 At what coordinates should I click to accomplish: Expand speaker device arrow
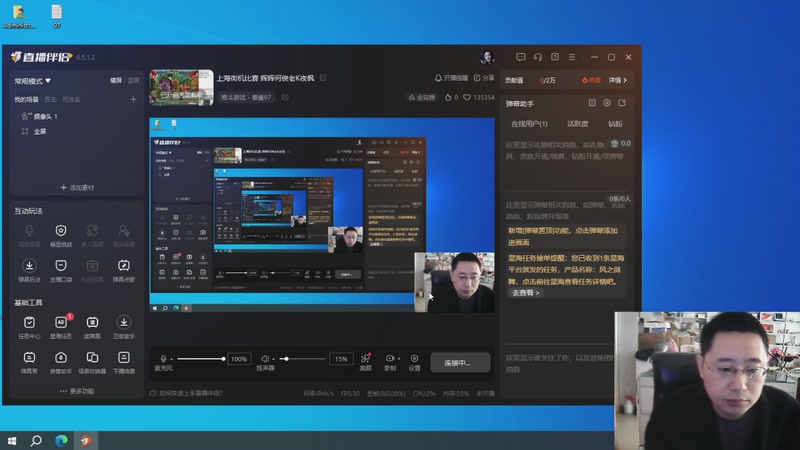pos(273,359)
